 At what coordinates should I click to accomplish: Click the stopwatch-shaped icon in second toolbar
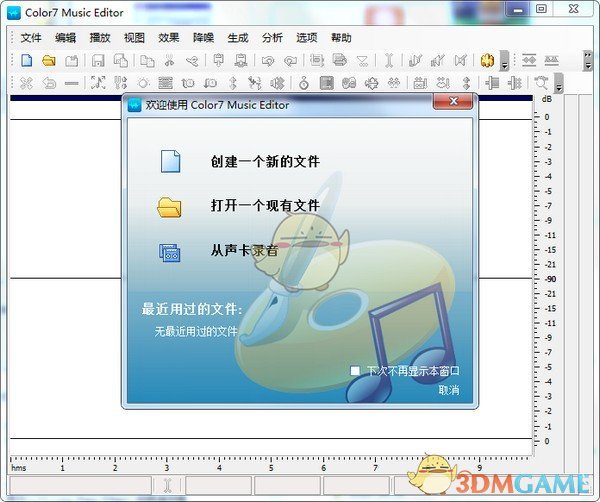coord(304,83)
